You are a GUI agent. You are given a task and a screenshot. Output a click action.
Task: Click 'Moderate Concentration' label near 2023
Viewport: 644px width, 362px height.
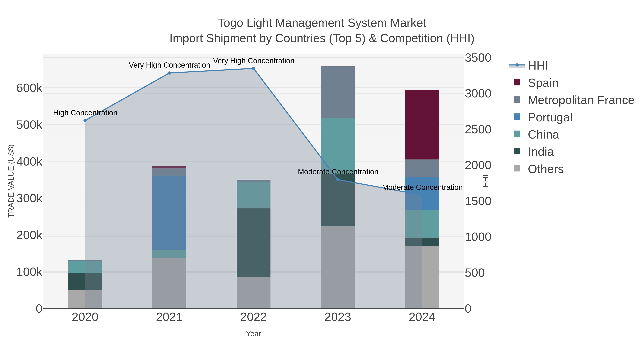coord(338,172)
